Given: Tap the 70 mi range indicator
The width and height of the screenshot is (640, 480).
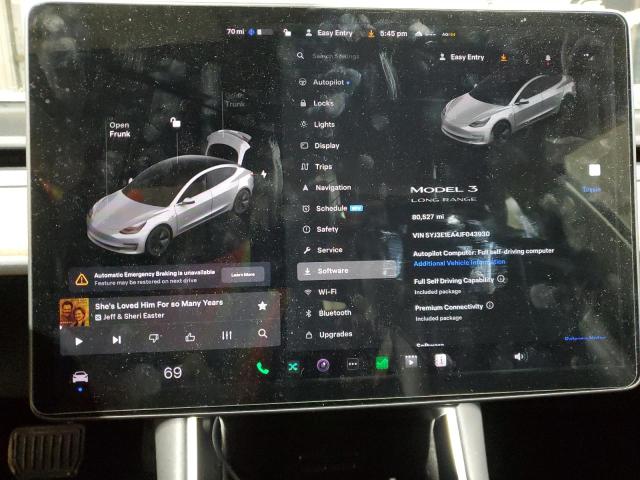Looking at the screenshot, I should (x=236, y=31).
